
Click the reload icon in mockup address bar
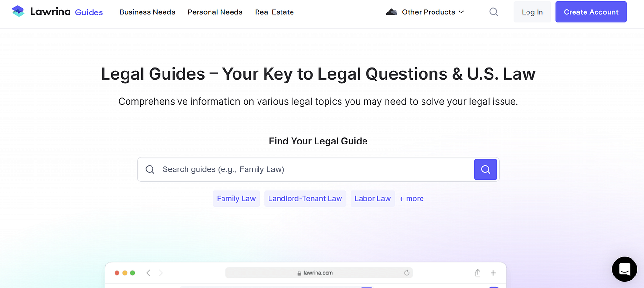pyautogui.click(x=407, y=273)
